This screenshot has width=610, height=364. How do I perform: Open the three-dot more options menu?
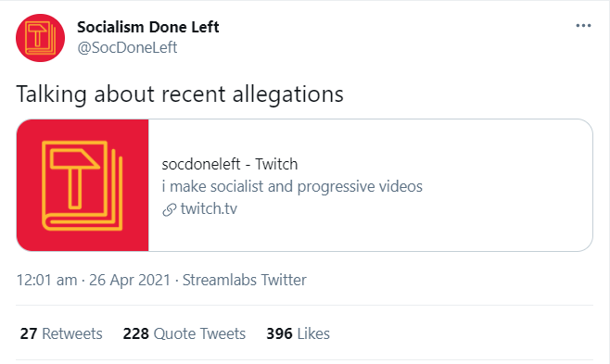click(x=583, y=26)
